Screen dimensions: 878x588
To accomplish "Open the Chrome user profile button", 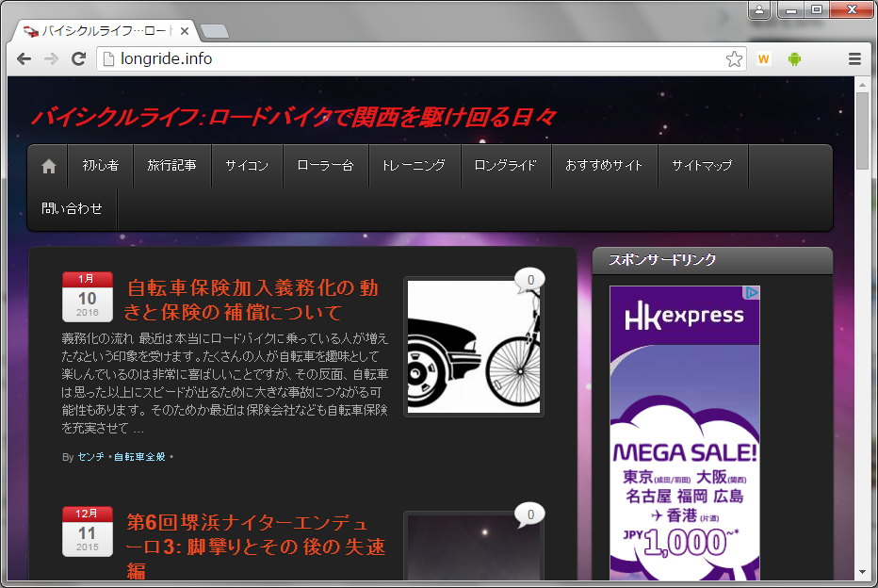I will coord(759,9).
